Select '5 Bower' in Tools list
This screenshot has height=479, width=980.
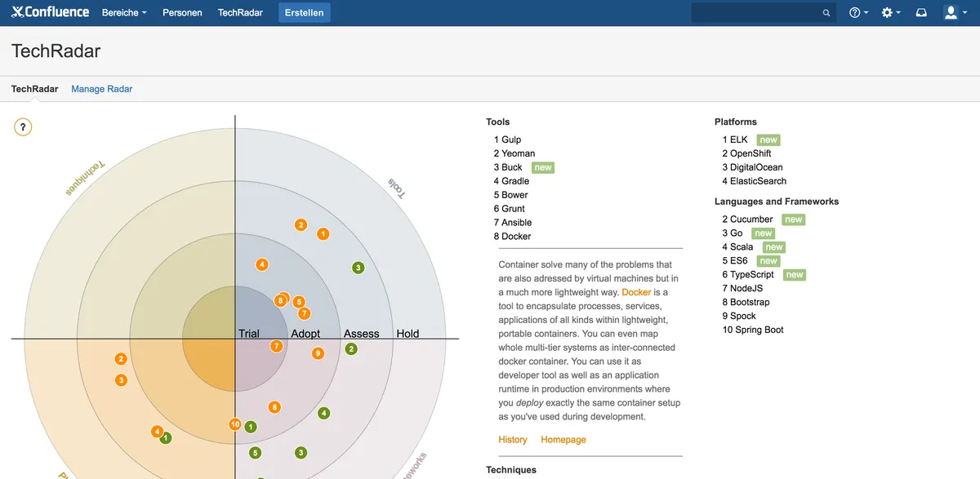[510, 195]
